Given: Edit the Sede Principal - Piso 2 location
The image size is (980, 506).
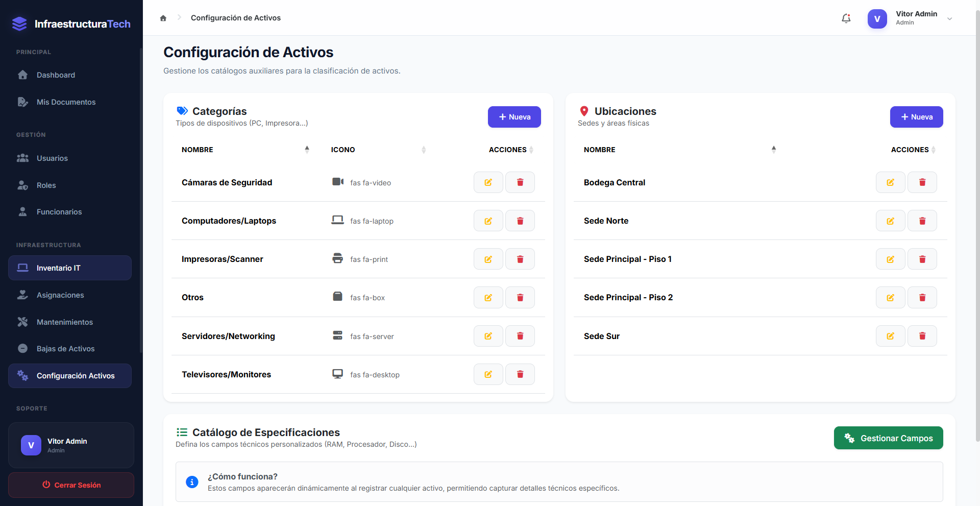Looking at the screenshot, I should tap(891, 298).
